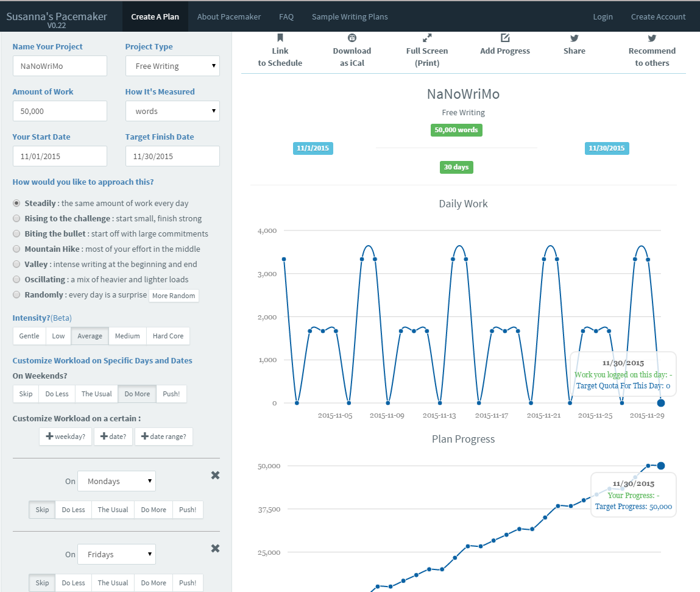Viewport: 700px width, 592px height.
Task: Set intensity to Medium
Action: pos(127,336)
